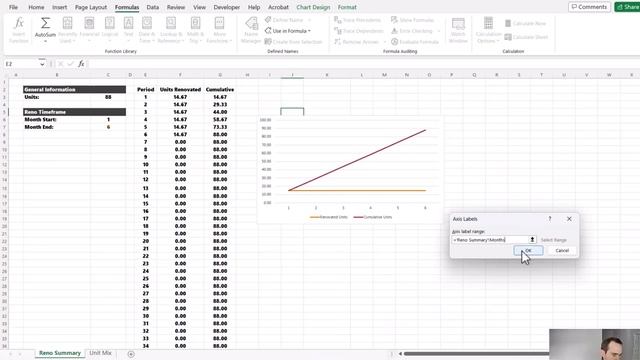Expand the AutoSum dropdown arrow
The width and height of the screenshot is (640, 360).
tap(45, 41)
